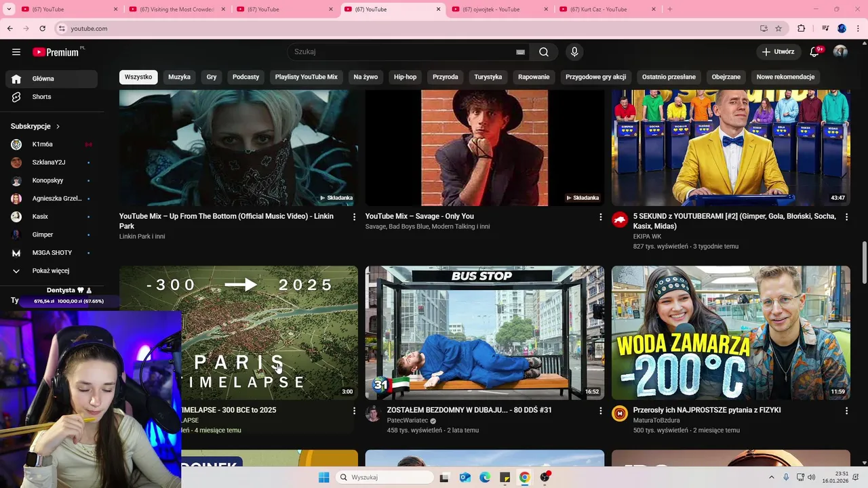
Task: Select Hip-hop filter chip
Action: pos(405,77)
